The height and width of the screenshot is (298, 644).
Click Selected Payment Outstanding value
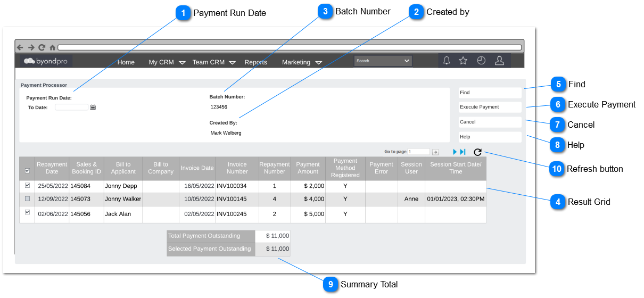pos(277,249)
